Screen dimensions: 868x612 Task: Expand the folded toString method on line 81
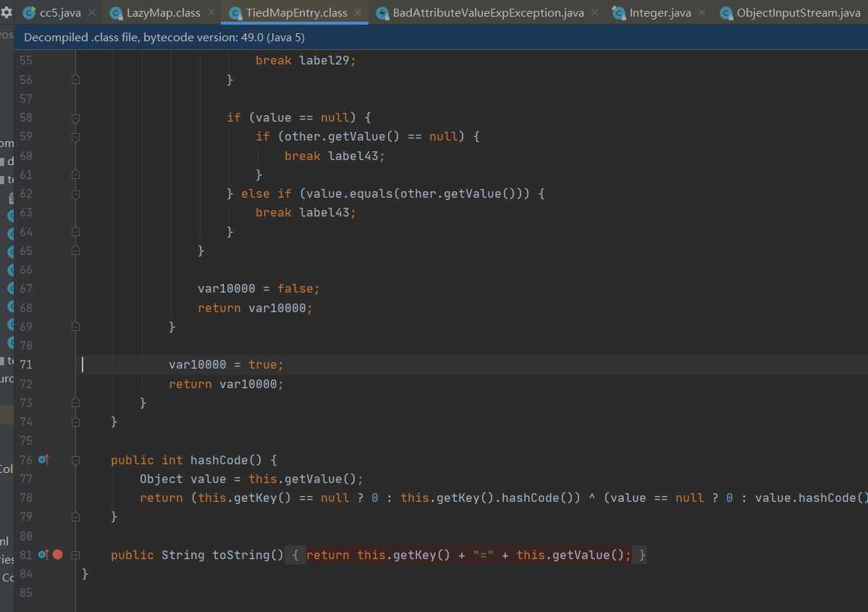click(76, 555)
